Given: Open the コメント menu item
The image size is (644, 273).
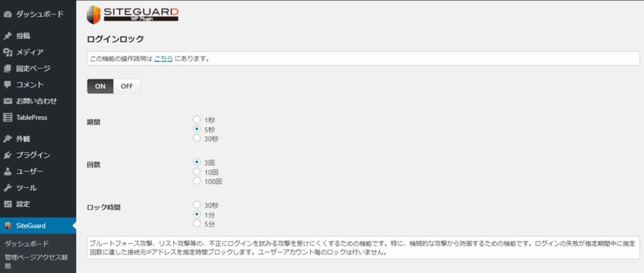Looking at the screenshot, I should [x=38, y=84].
